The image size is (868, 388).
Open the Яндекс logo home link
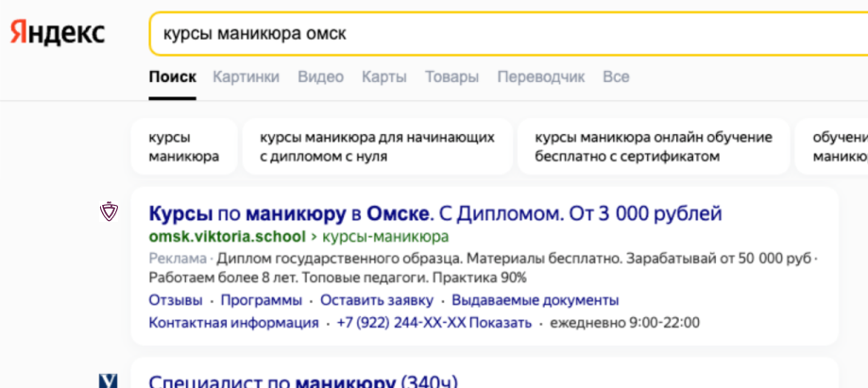pyautogui.click(x=58, y=33)
